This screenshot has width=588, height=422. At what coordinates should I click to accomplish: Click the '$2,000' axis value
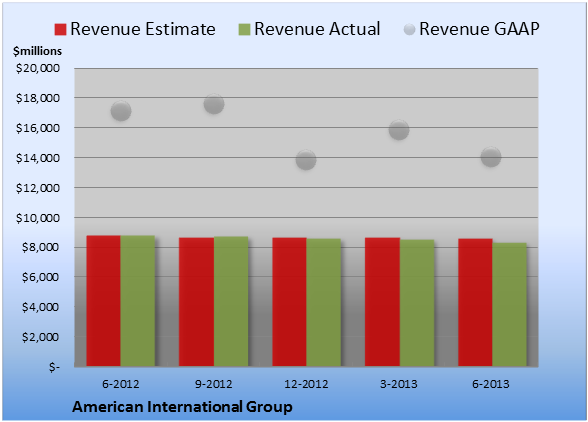40,337
